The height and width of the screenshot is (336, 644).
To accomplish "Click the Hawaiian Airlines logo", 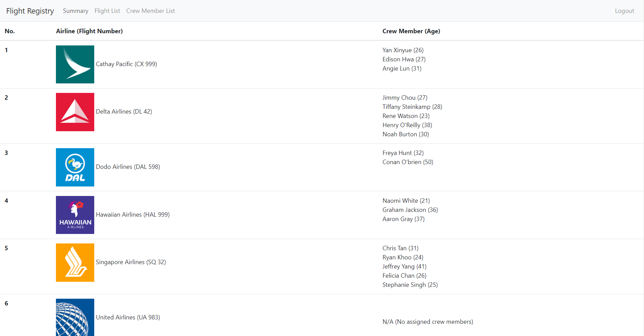I will point(75,215).
